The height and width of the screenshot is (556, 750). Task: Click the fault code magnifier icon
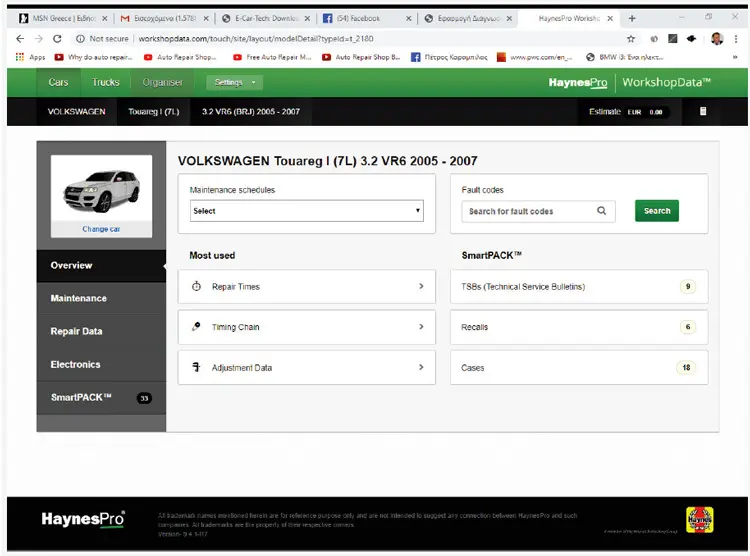601,211
